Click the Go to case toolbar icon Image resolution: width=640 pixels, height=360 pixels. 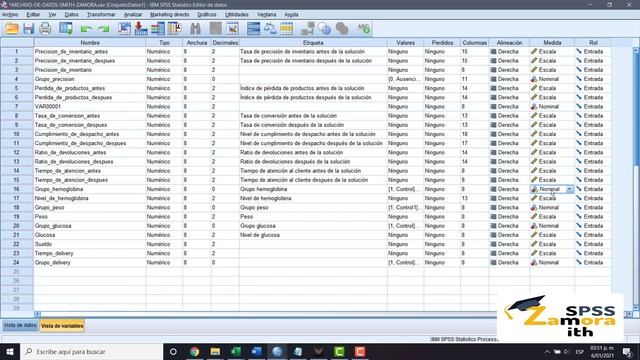(x=124, y=29)
